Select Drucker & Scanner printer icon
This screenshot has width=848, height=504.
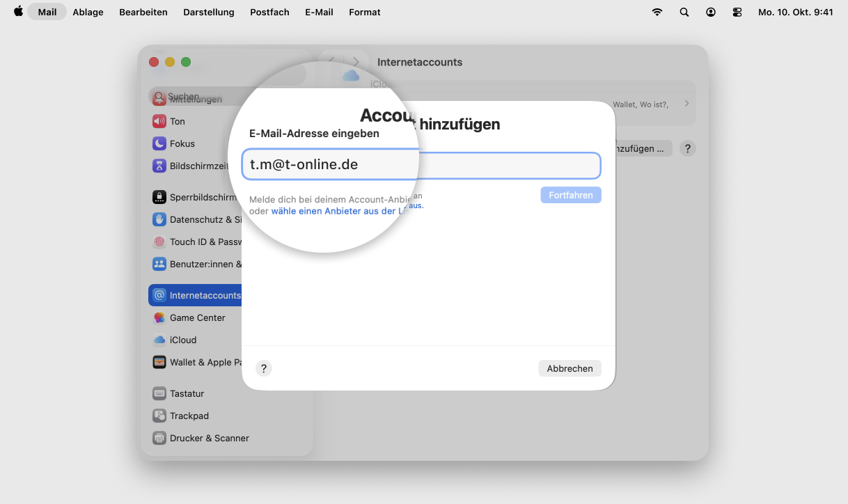coord(159,438)
